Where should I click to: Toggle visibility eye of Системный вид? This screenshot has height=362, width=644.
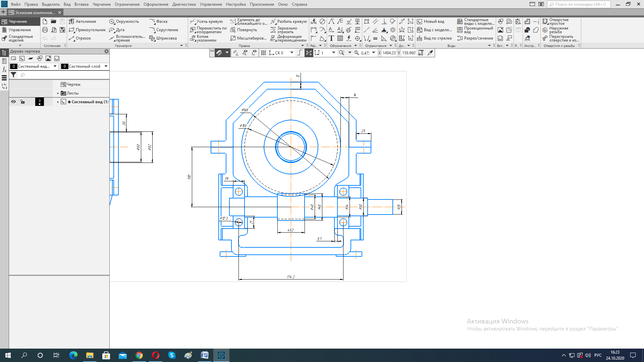(13, 102)
